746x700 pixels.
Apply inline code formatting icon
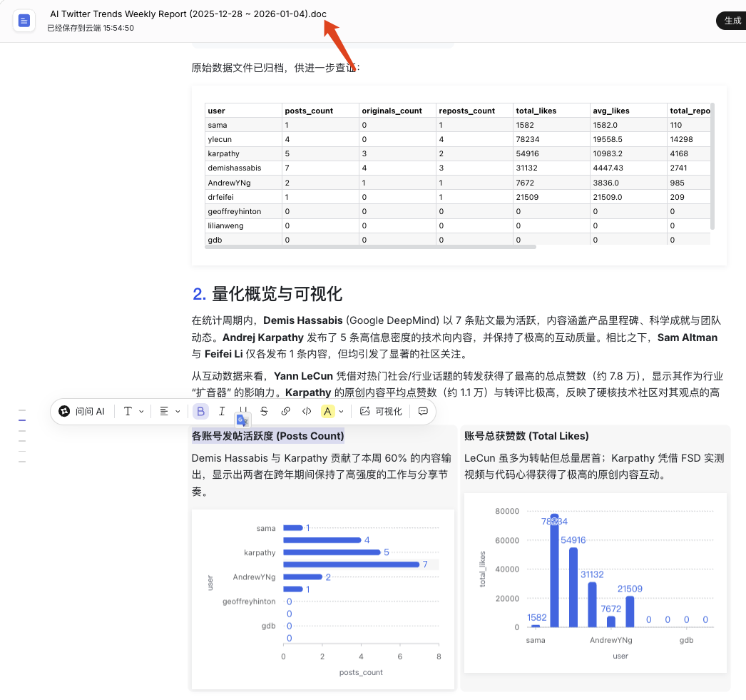(x=307, y=411)
